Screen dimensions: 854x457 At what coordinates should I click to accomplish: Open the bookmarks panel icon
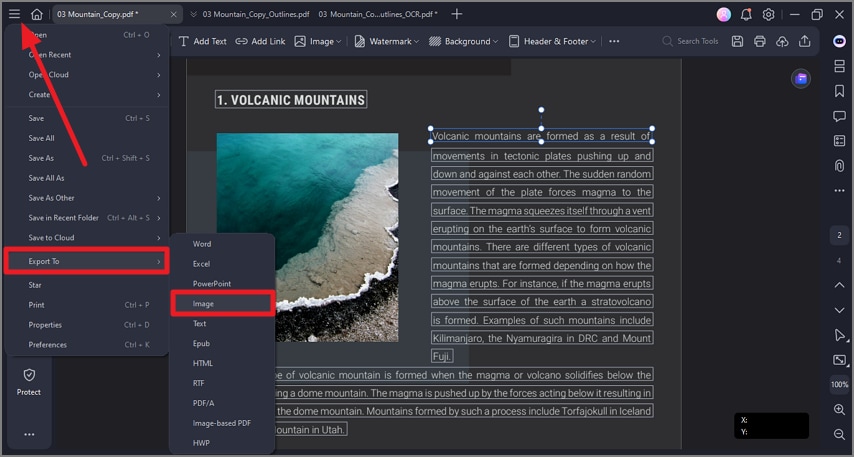[x=839, y=91]
